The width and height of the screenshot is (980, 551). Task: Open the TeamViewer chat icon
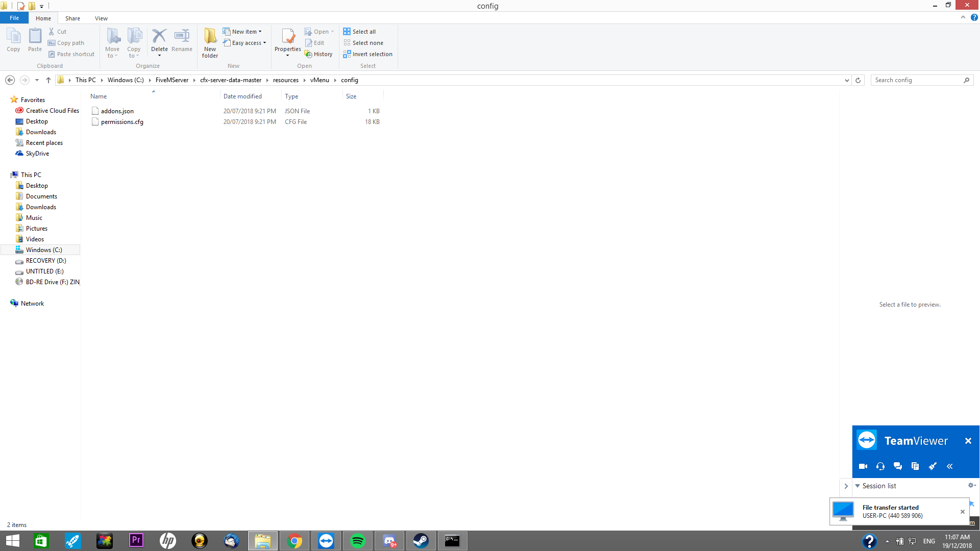point(898,466)
